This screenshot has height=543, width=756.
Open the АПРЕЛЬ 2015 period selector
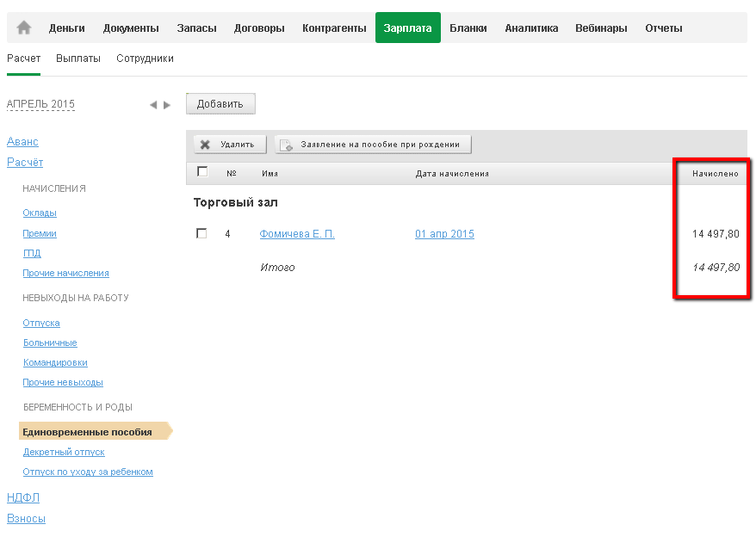(40, 104)
